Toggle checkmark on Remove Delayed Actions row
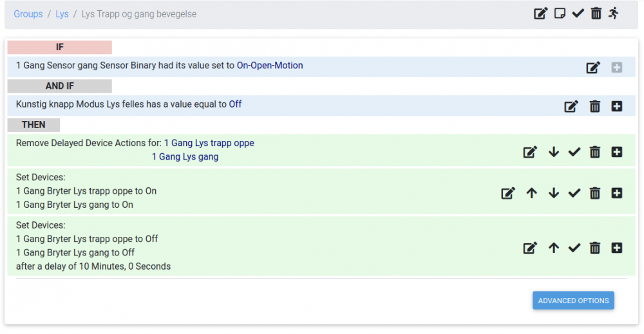Image resolution: width=644 pixels, height=334 pixels. point(574,153)
